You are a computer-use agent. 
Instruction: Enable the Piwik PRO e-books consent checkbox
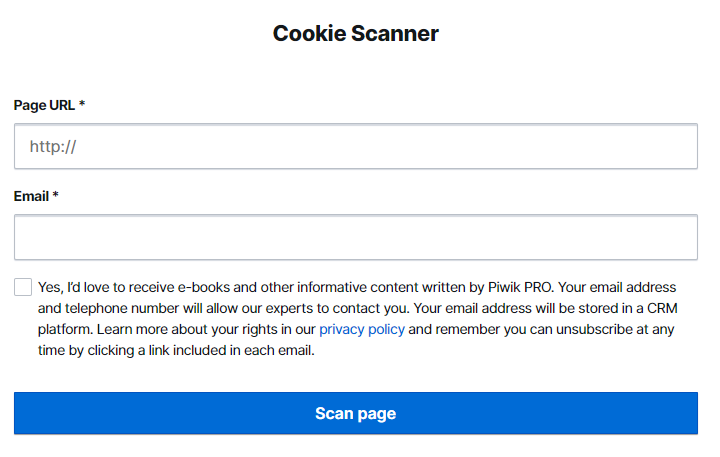(23, 288)
